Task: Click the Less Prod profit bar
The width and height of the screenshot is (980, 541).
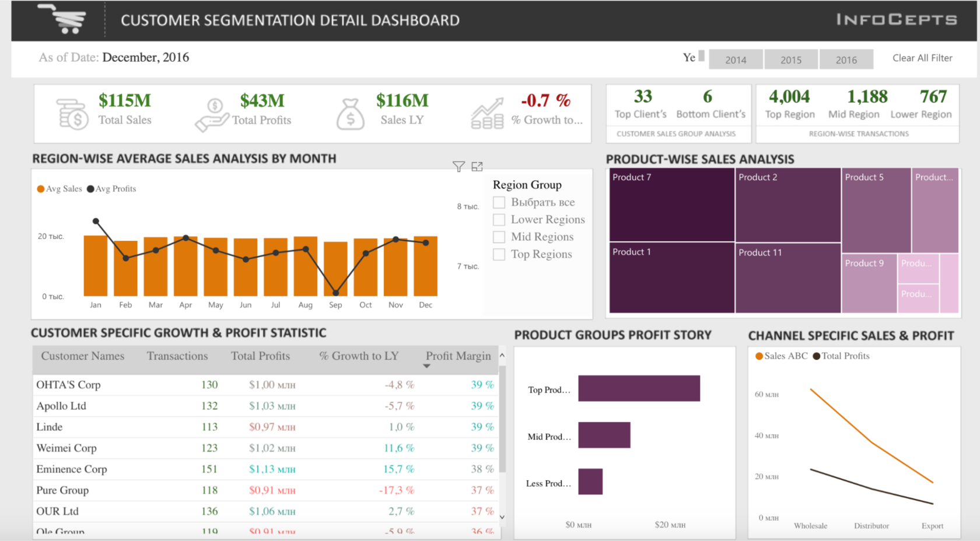Action: pyautogui.click(x=590, y=482)
